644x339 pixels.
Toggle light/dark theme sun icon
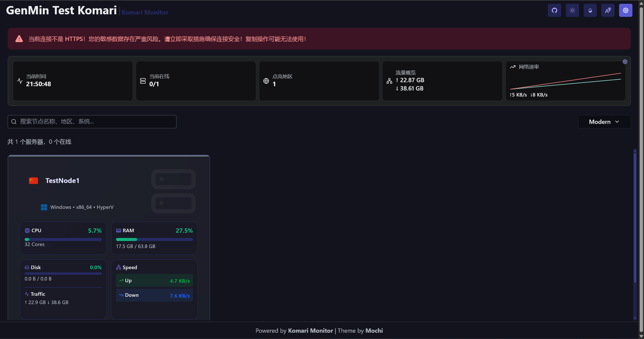572,11
